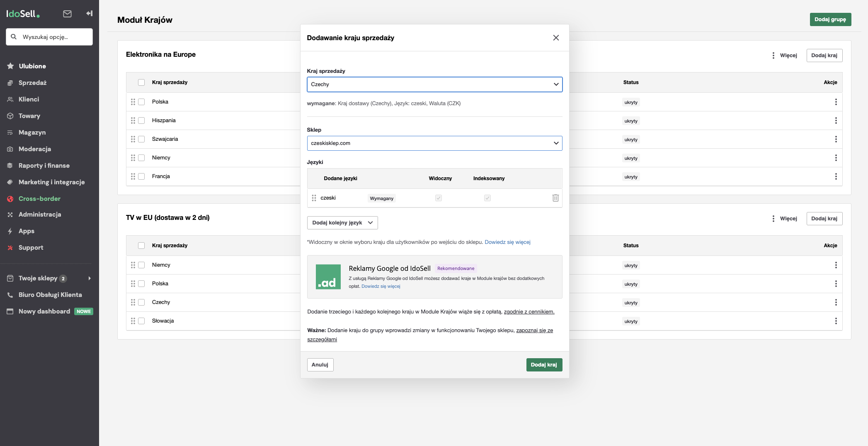Open the Cross-border menu

[x=39, y=199]
